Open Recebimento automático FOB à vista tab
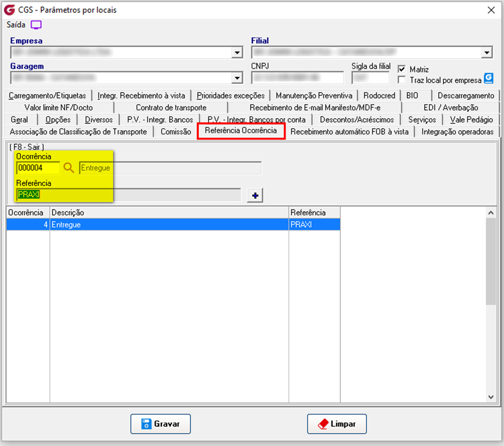Viewport: 504px width, 446px height. [350, 132]
